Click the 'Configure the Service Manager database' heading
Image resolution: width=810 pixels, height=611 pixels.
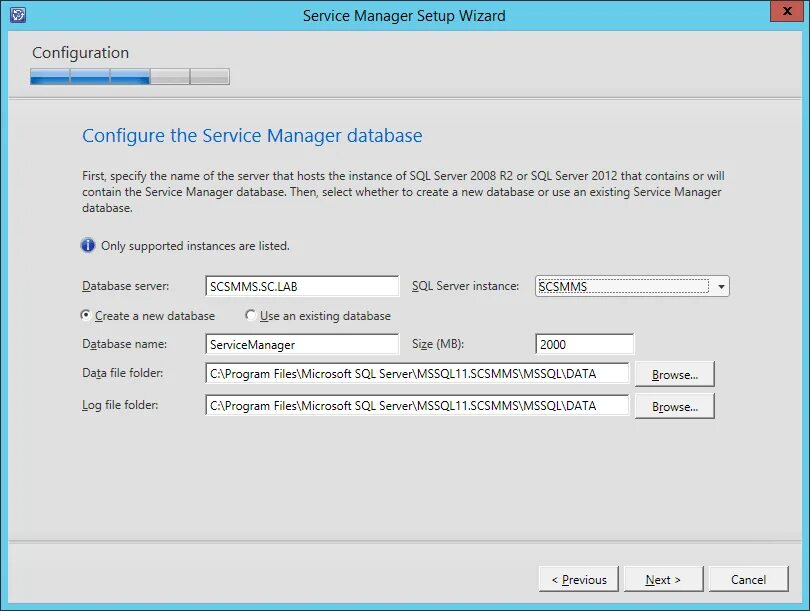click(x=252, y=136)
